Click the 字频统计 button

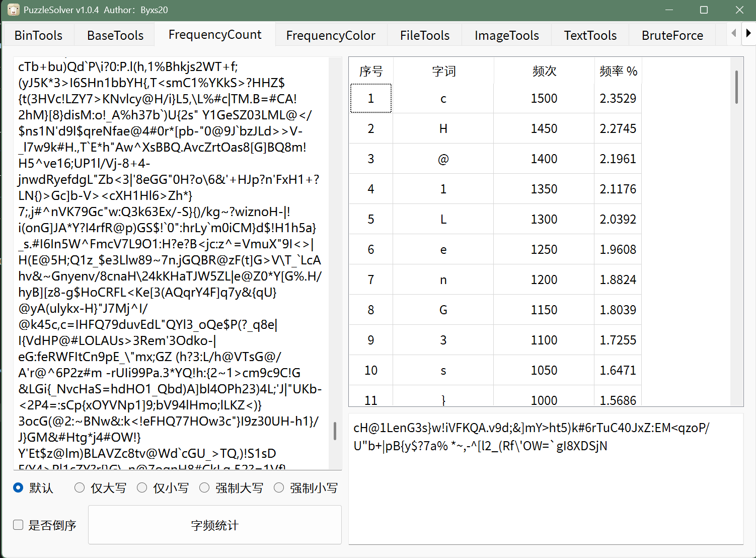[215, 525]
